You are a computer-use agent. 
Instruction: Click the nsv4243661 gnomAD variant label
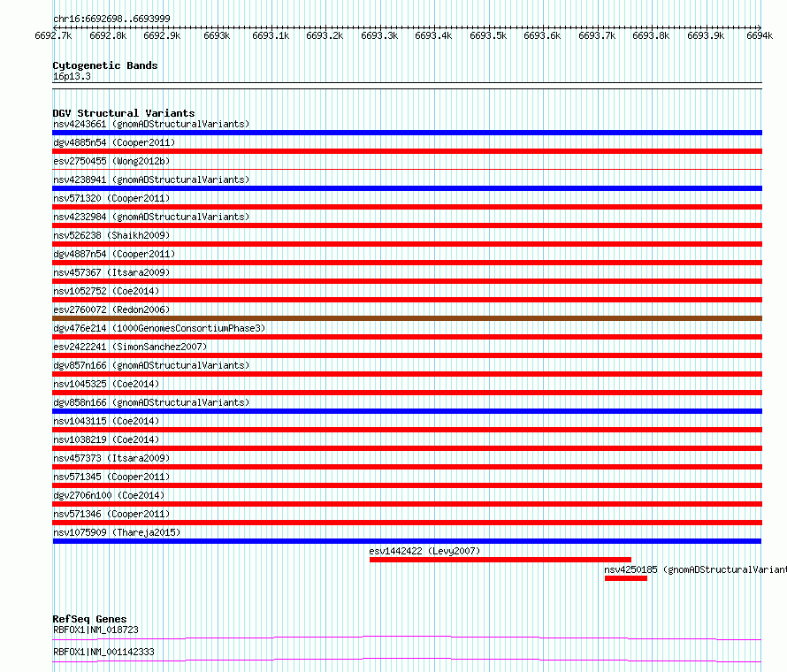tap(151, 124)
